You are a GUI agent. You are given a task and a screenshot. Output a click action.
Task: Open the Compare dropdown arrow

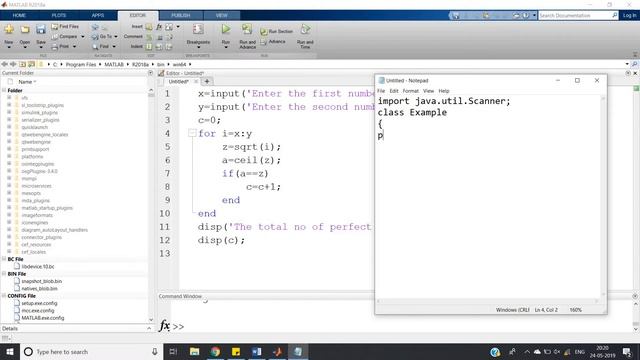point(82,37)
